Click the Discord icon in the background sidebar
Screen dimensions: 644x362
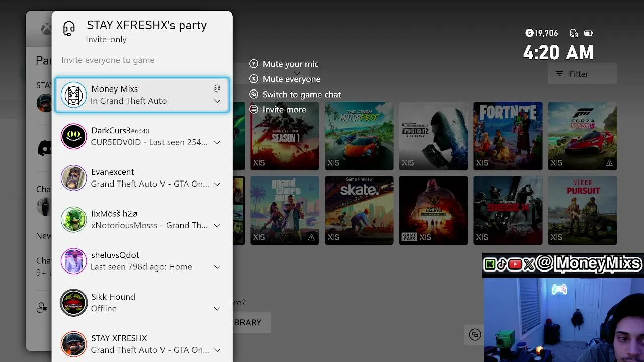(45, 148)
